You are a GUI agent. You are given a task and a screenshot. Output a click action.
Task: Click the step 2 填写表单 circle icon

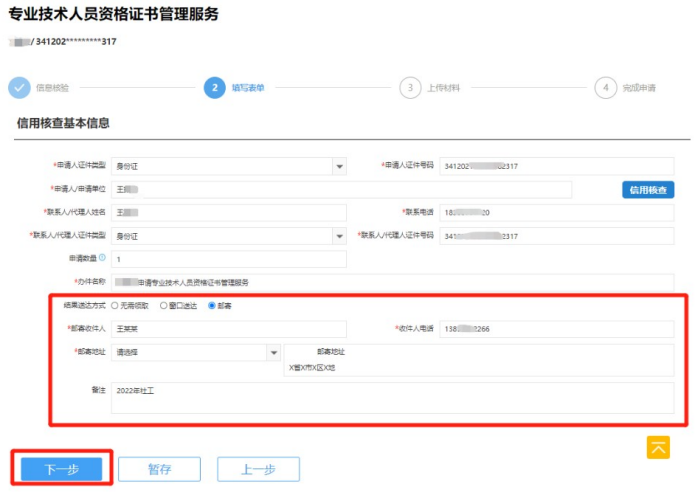(214, 88)
